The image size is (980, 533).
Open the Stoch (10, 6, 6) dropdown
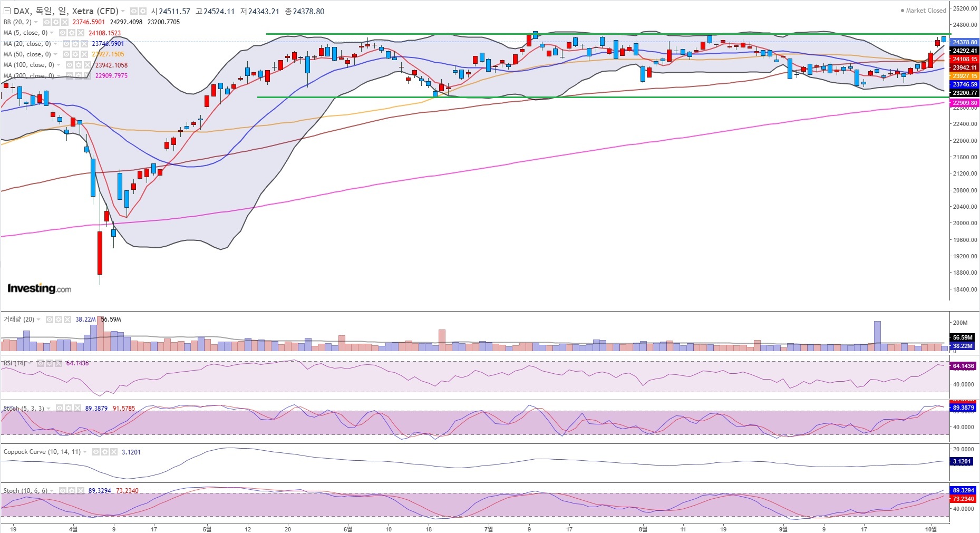coord(52,491)
